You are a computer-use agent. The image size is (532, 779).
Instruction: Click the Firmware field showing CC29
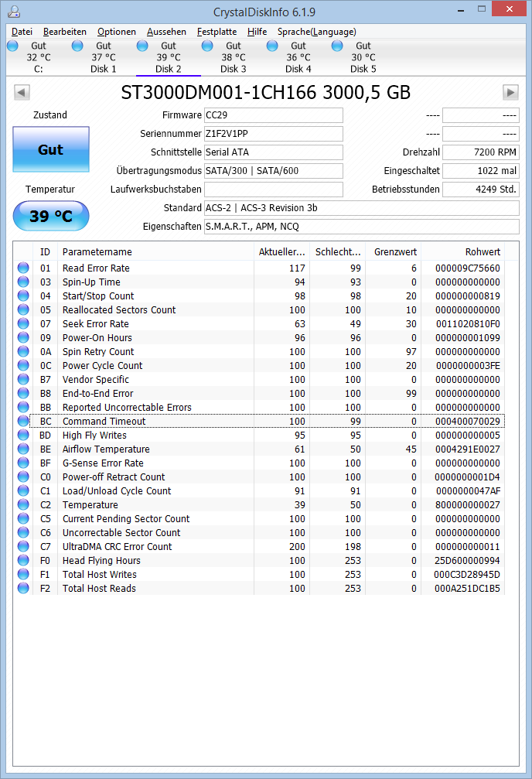(x=274, y=115)
